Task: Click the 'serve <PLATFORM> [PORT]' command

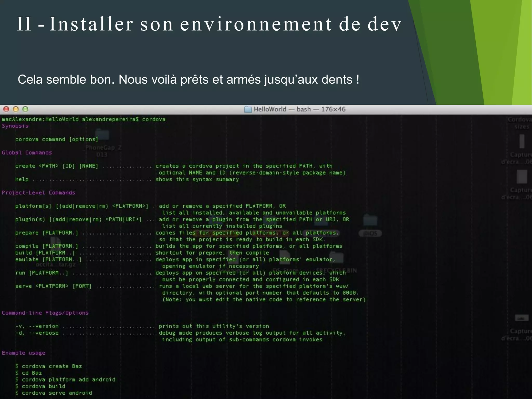Action: (x=53, y=286)
